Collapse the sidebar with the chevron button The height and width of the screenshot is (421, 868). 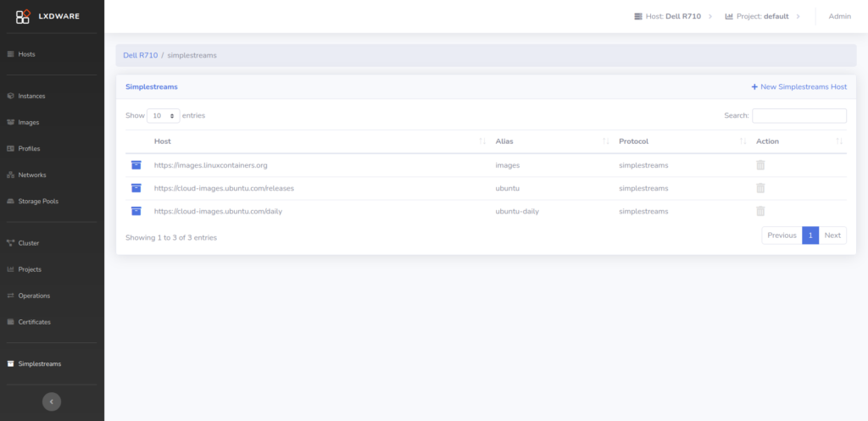52,402
